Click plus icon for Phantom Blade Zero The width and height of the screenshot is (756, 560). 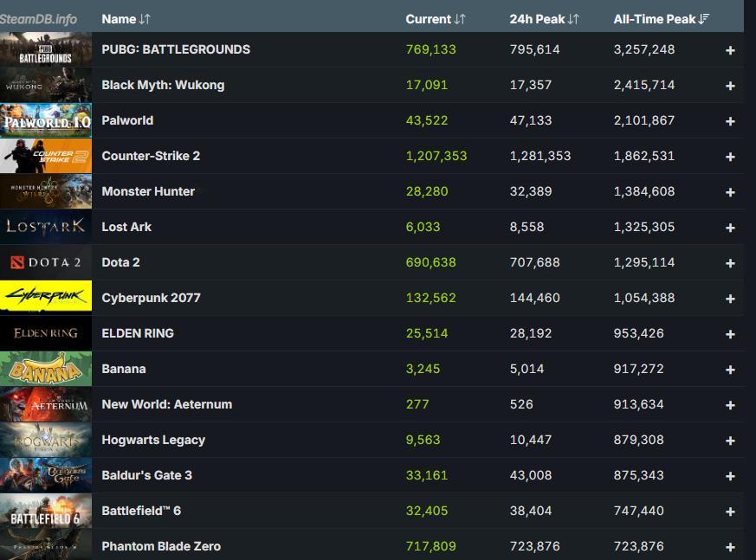(730, 547)
